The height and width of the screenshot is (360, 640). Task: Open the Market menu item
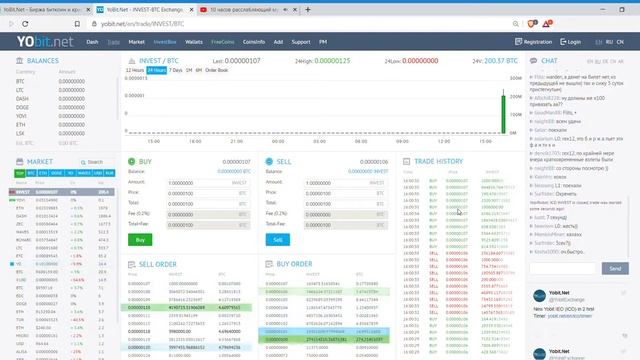(x=136, y=42)
